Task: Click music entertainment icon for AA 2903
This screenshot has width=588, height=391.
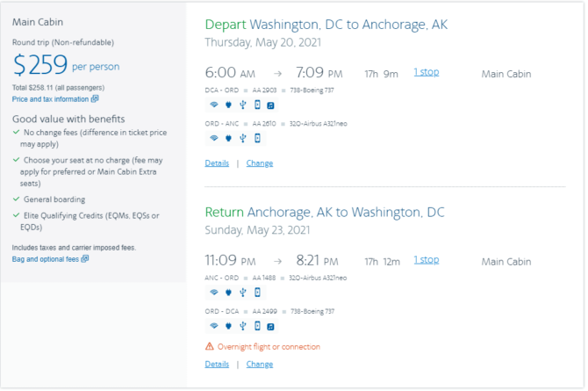Action: point(270,105)
